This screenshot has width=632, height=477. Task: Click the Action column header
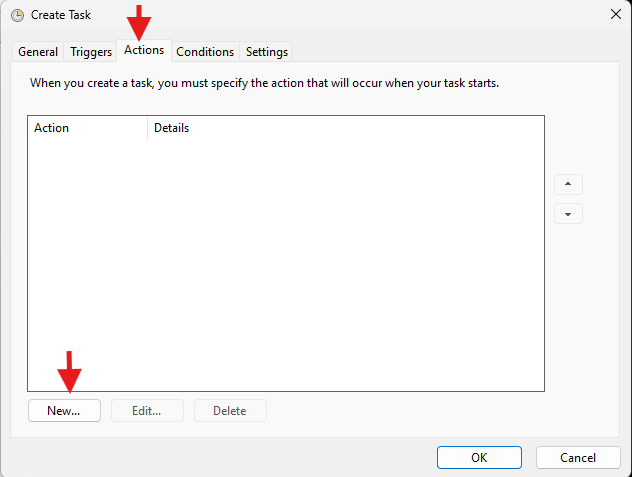52,128
